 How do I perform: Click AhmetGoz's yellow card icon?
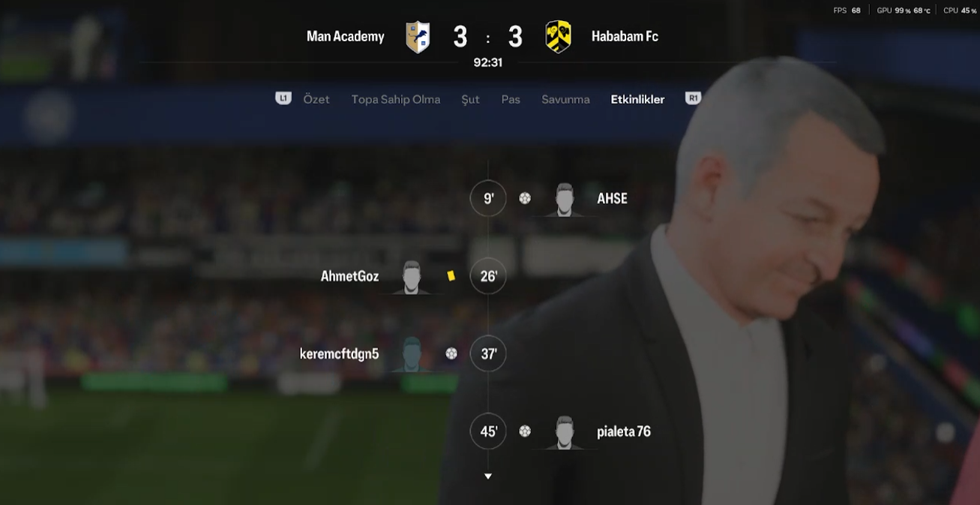(451, 276)
